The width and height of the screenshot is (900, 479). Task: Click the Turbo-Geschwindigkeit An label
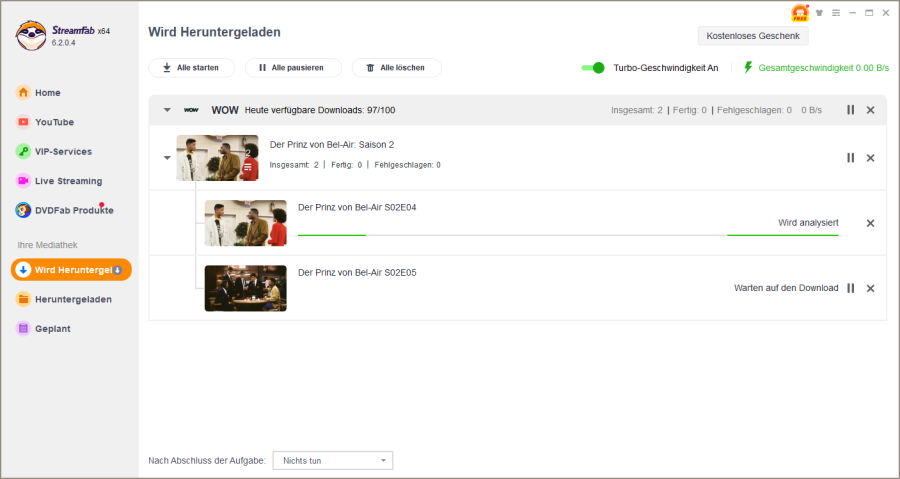666,68
